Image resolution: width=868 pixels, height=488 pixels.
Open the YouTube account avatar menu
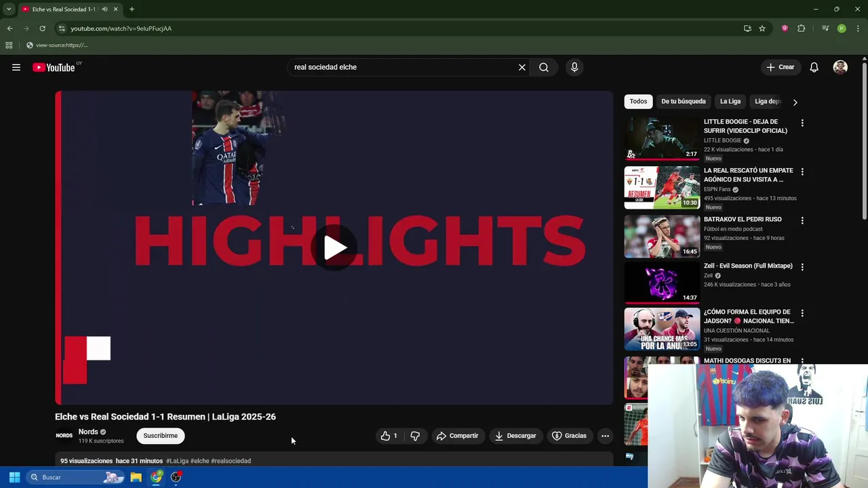pos(840,67)
